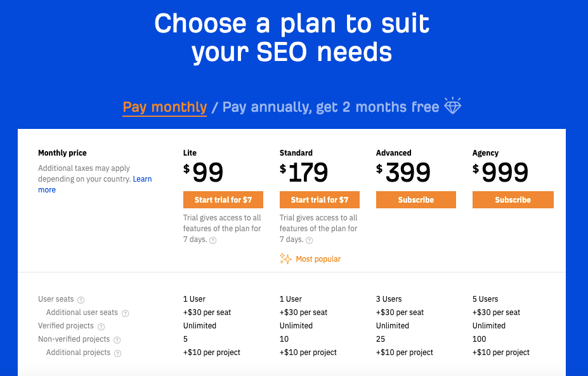Image resolution: width=588 pixels, height=376 pixels.
Task: Start the $7 trial for Lite plan
Action: click(223, 199)
